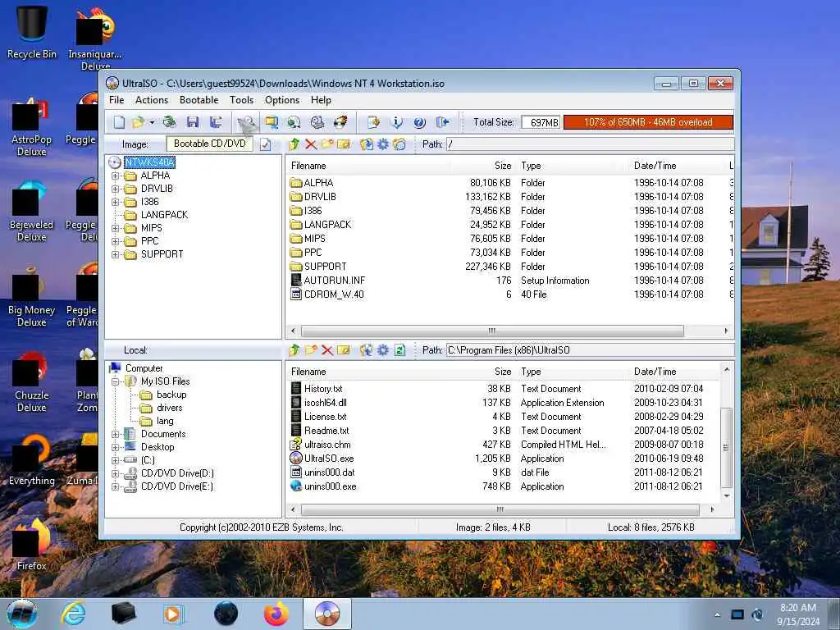This screenshot has width=840, height=630.
Task: Click the blue question mark Help icon
Action: 419,123
